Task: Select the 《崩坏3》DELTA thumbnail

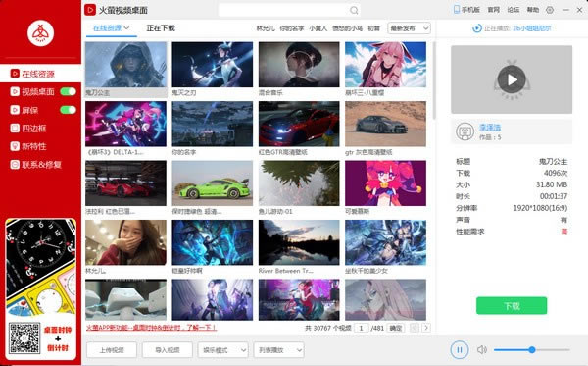Action: [126, 124]
